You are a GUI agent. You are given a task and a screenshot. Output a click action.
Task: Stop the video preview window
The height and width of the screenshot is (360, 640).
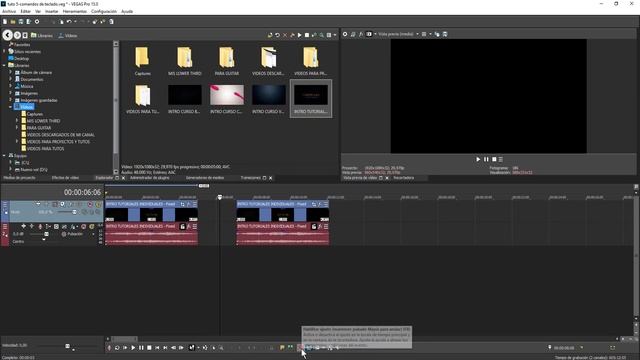494,160
